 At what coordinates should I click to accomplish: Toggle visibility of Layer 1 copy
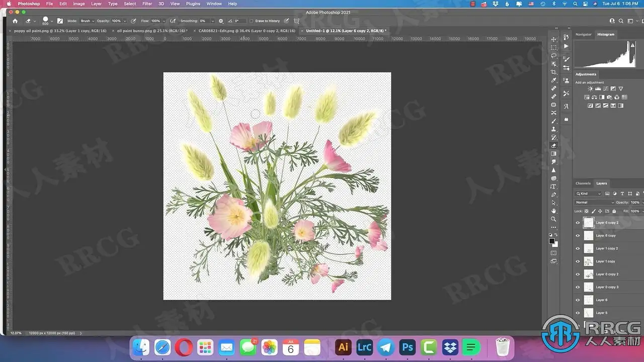pos(578,261)
